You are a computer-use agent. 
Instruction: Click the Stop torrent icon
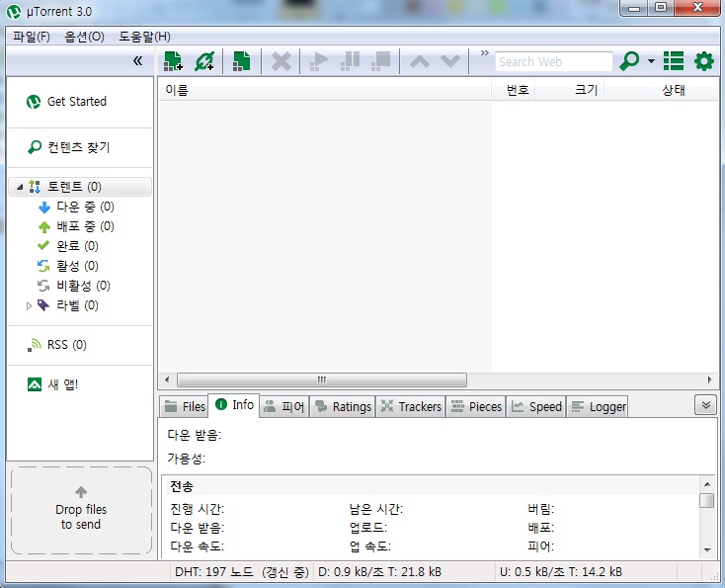coord(381,61)
